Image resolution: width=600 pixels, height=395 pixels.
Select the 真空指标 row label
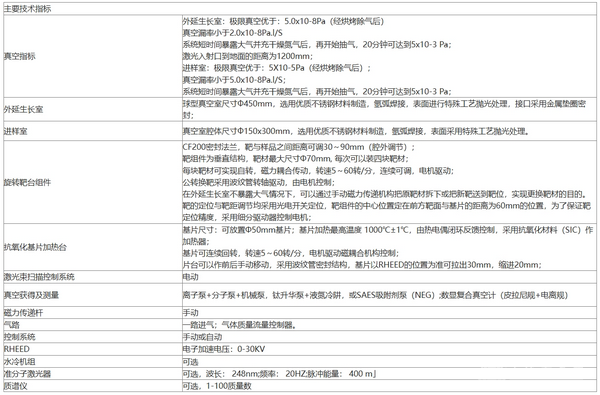point(20,56)
